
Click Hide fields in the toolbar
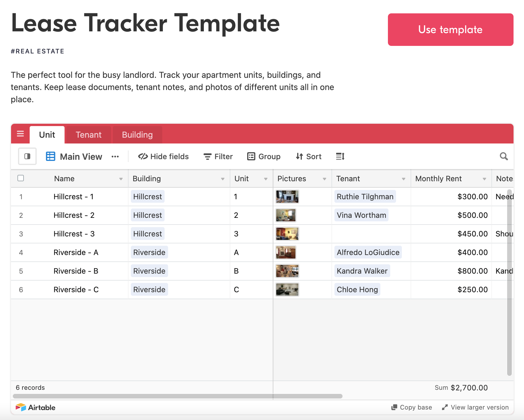[163, 157]
